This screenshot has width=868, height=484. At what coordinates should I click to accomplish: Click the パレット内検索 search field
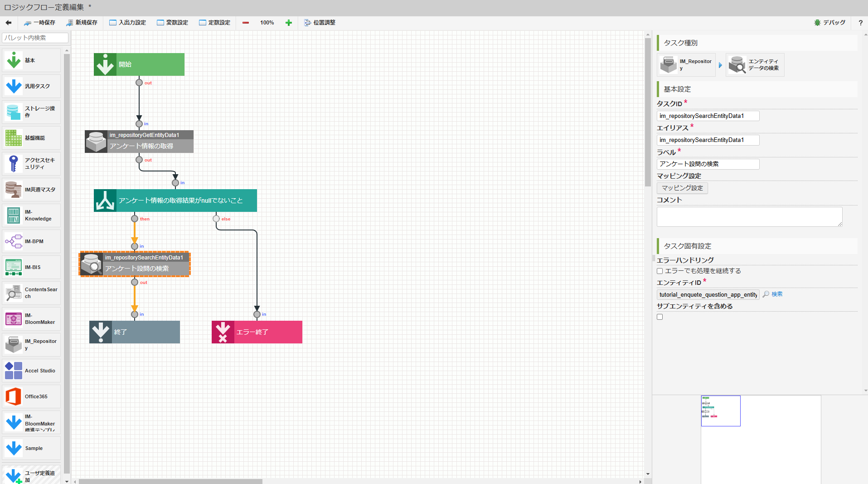tap(35, 38)
